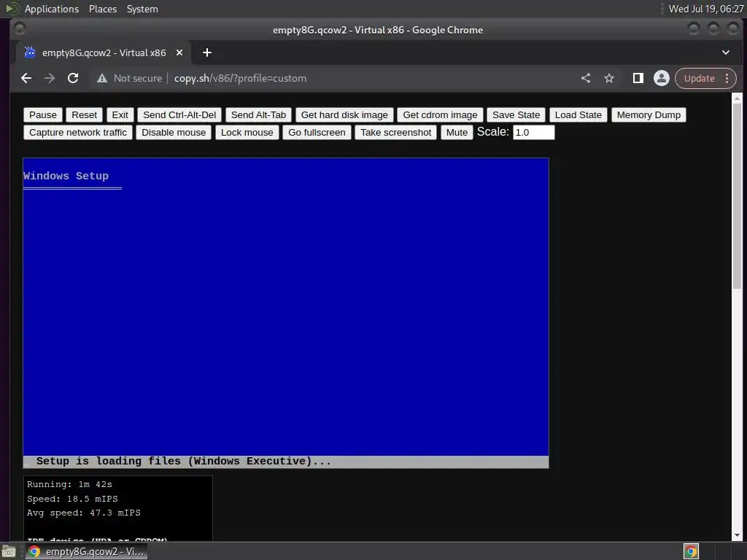
Task: Click the Speed: 18.5 mIPS text
Action: click(x=72, y=499)
